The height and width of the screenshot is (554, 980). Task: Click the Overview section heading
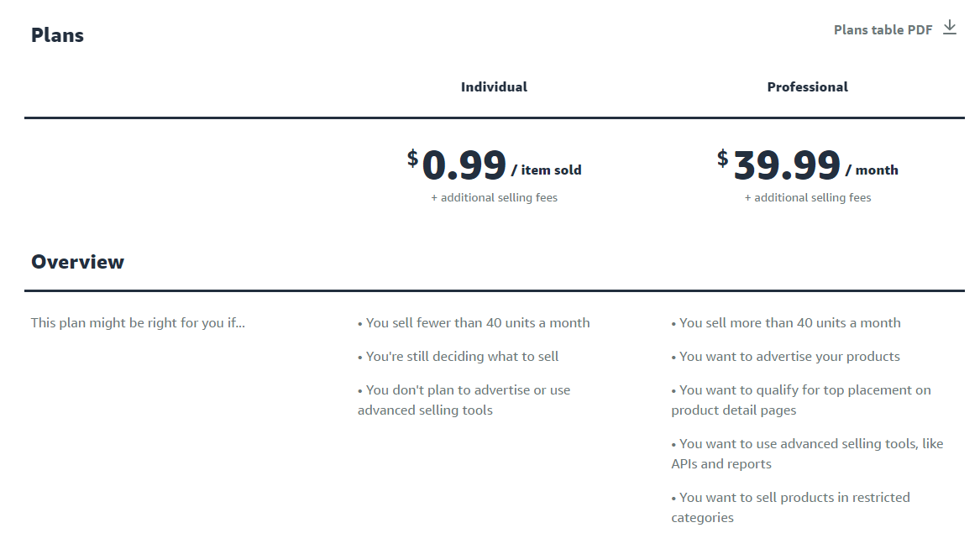pyautogui.click(x=77, y=262)
